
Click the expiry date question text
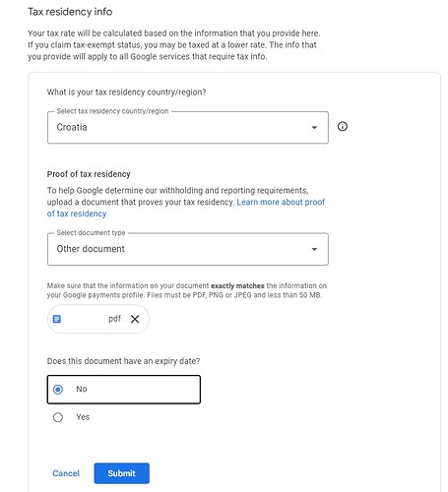(123, 361)
